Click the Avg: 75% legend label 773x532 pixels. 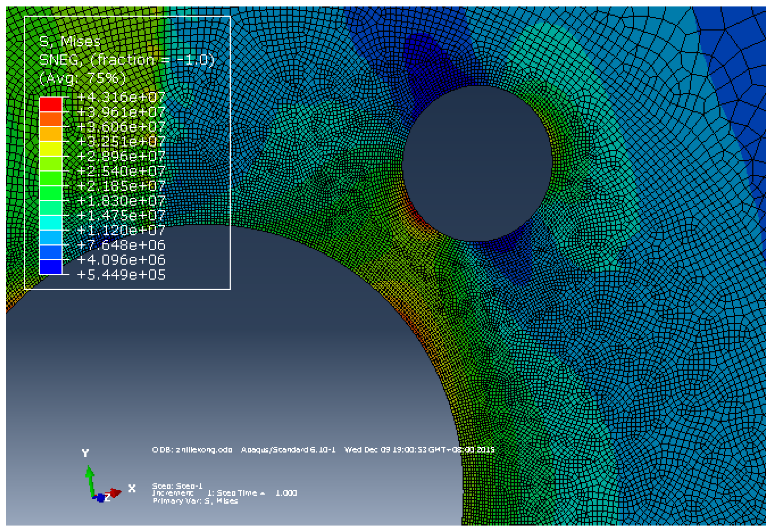coord(83,78)
